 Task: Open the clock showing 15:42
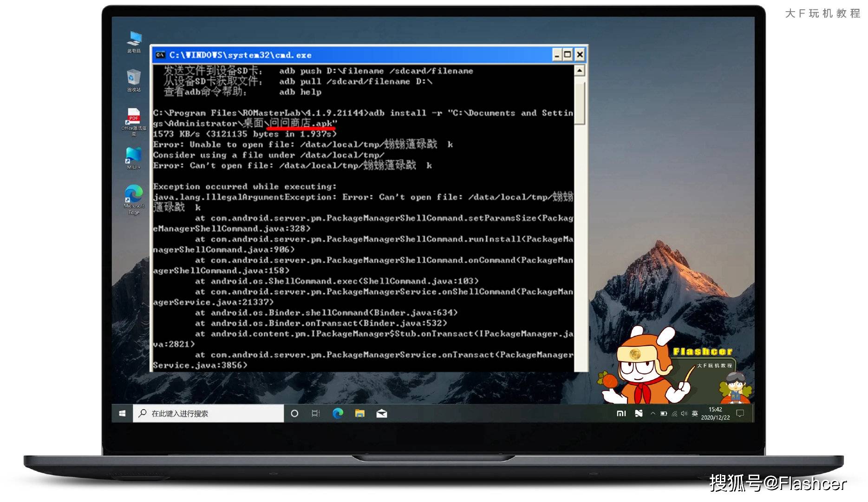(x=715, y=413)
